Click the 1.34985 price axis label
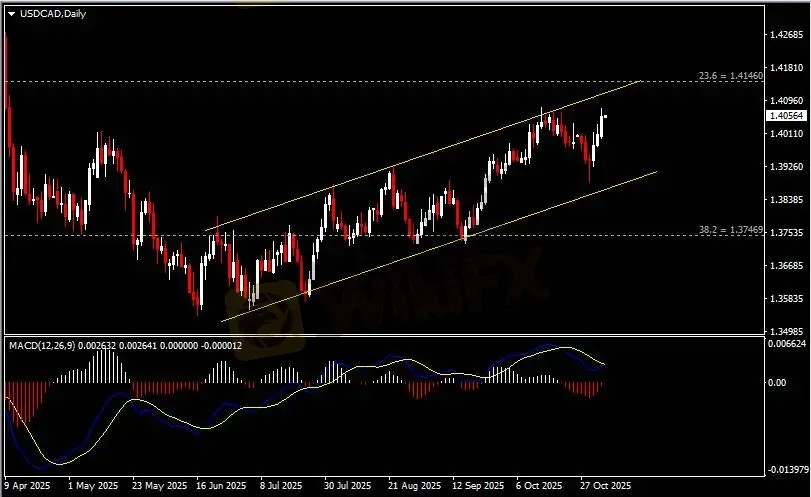Viewport: 811px width, 497px height. click(787, 331)
